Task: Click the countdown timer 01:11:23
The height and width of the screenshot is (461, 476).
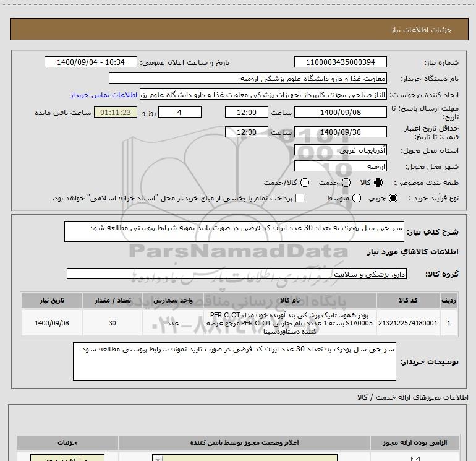Action: click(x=116, y=112)
